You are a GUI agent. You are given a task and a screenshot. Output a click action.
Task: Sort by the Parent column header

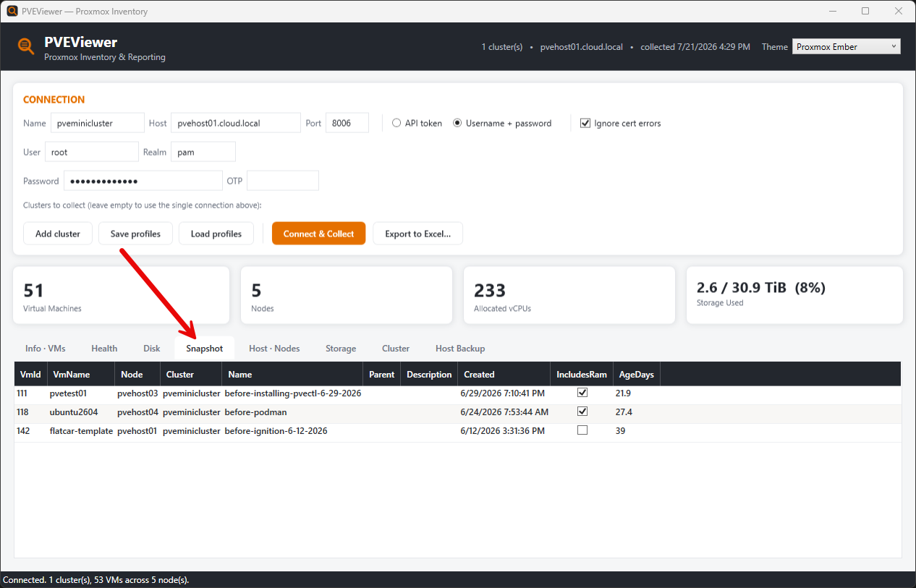coord(381,375)
